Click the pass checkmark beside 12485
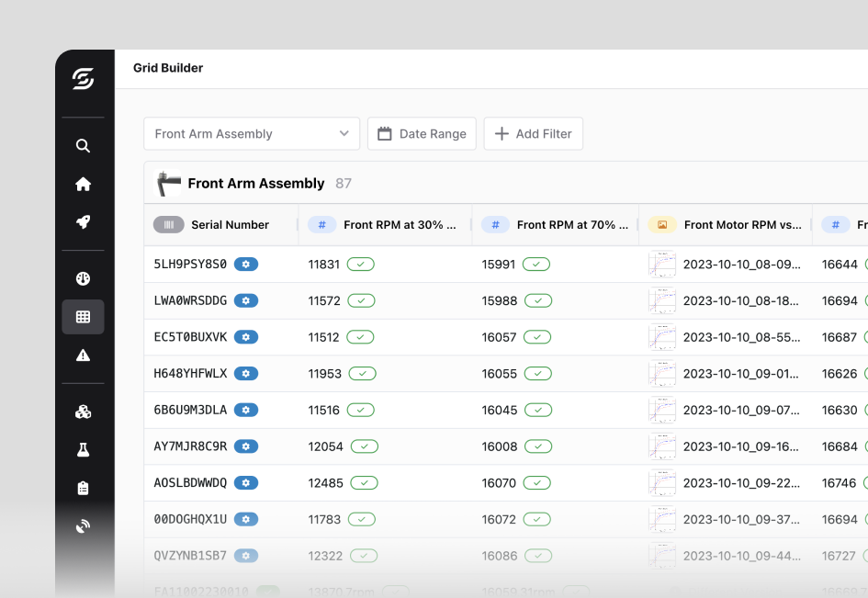The width and height of the screenshot is (868, 598). (x=365, y=483)
